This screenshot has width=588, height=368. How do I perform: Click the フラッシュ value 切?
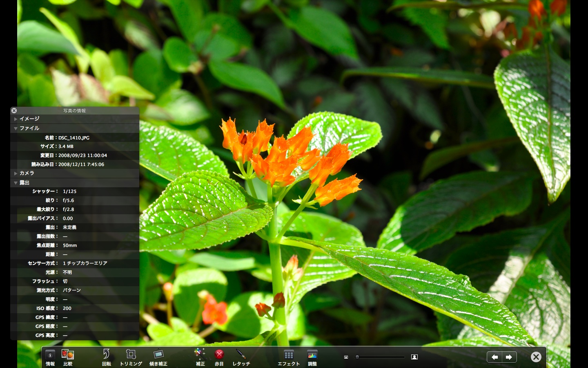tap(65, 281)
